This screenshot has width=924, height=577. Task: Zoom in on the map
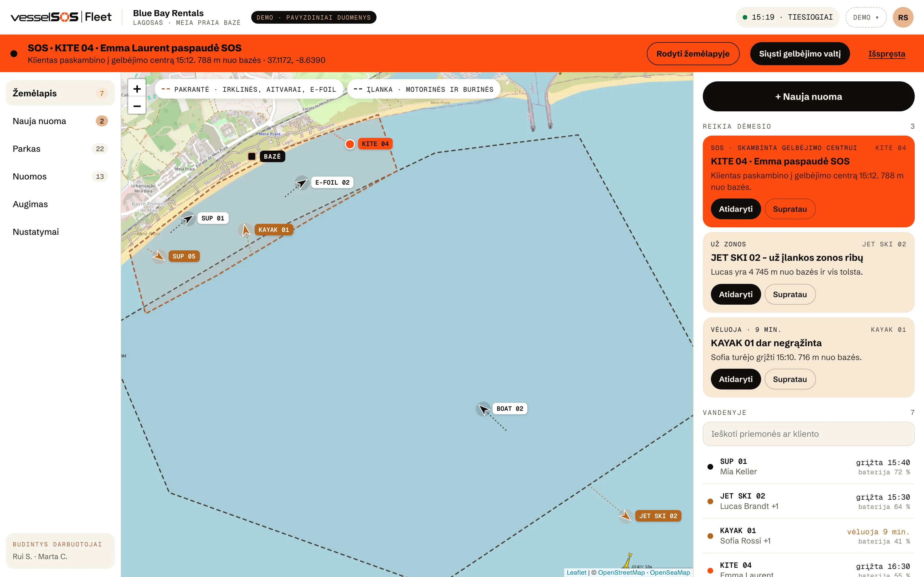137,89
